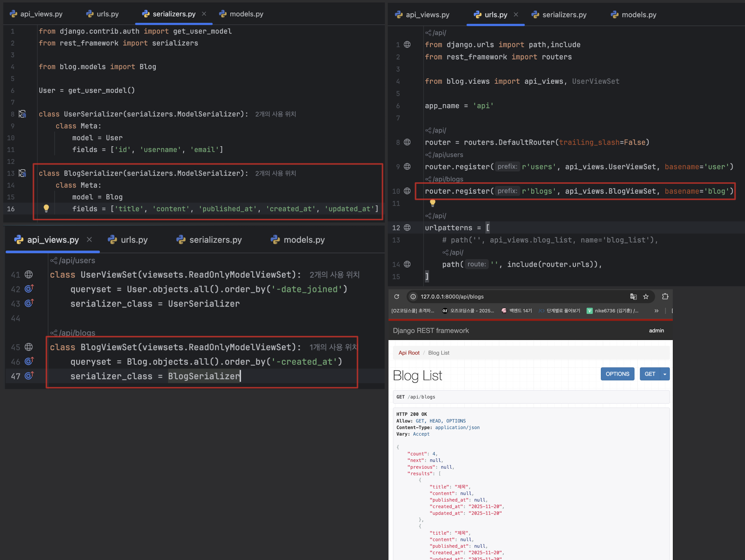Viewport: 745px width, 560px height.
Task: Open the browser extensions puzzle icon
Action: pyautogui.click(x=665, y=297)
